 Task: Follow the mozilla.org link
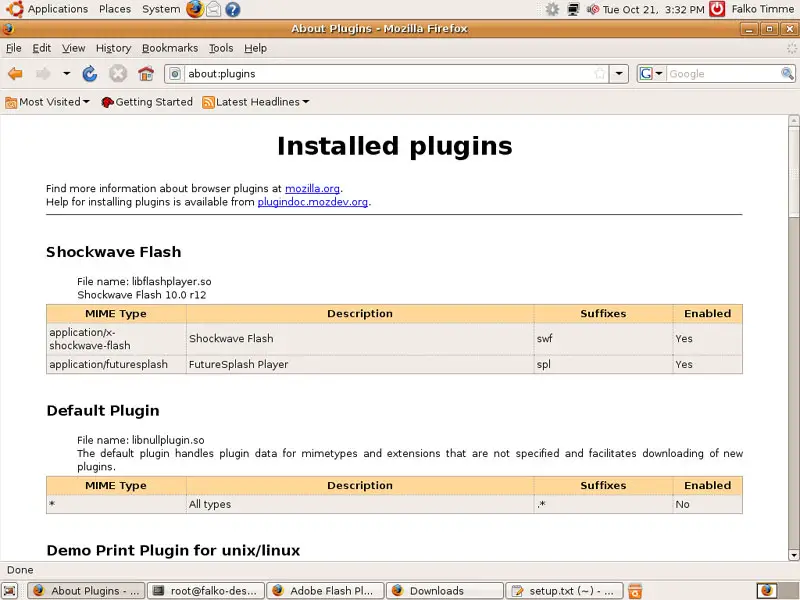[312, 189]
